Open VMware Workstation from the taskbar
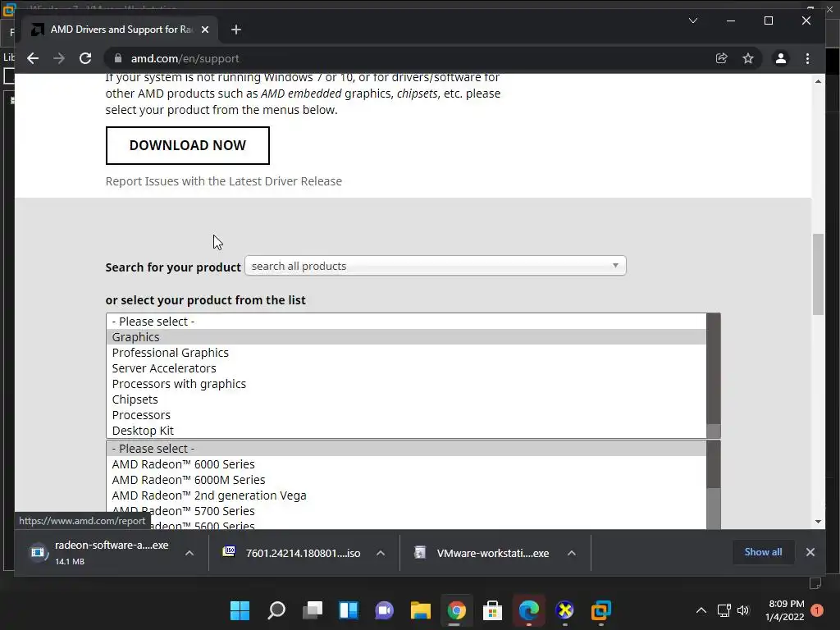This screenshot has height=630, width=840. (x=600, y=610)
